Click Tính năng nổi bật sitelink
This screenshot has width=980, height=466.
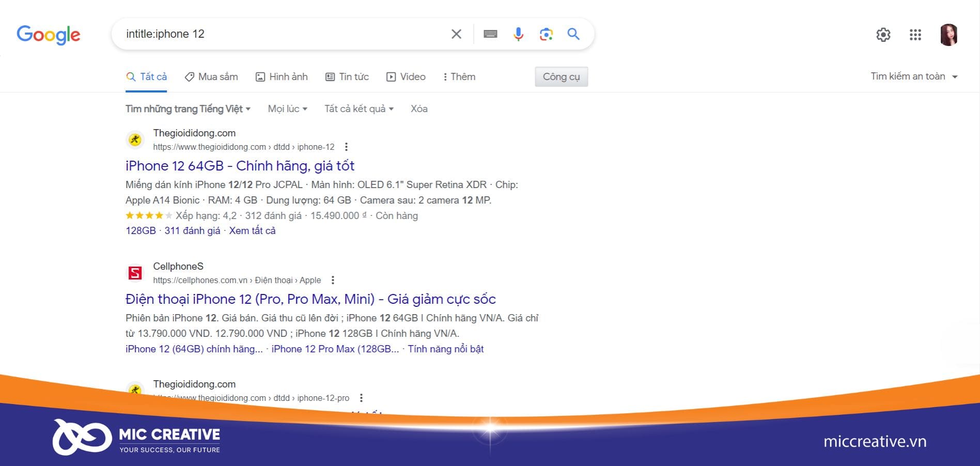446,349
